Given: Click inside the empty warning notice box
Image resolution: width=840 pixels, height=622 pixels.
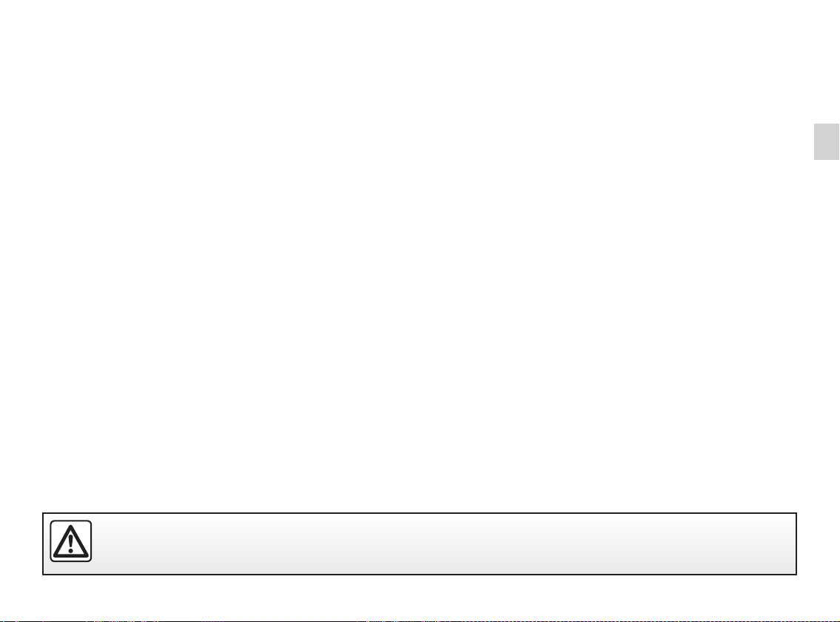Looking at the screenshot, I should click(x=420, y=544).
